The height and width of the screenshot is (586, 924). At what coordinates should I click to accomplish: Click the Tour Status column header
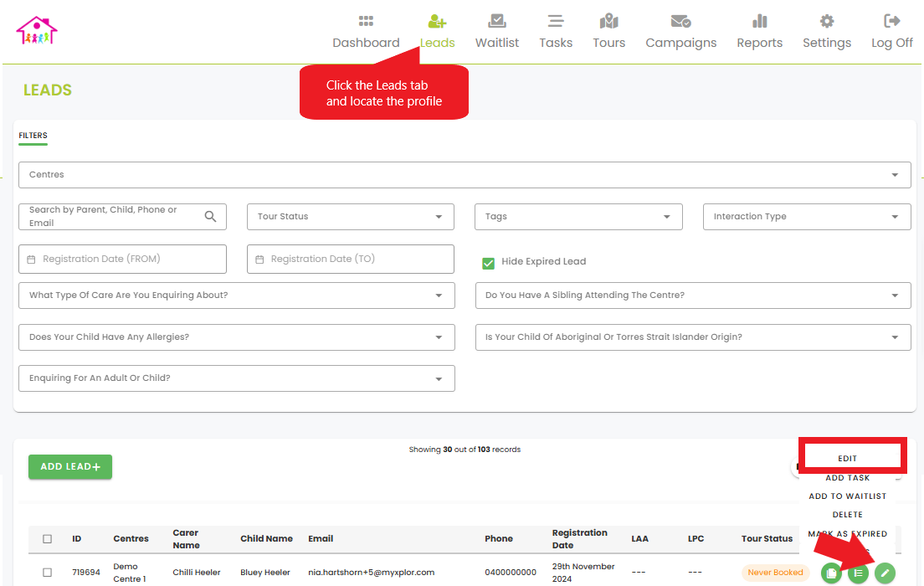tap(767, 539)
